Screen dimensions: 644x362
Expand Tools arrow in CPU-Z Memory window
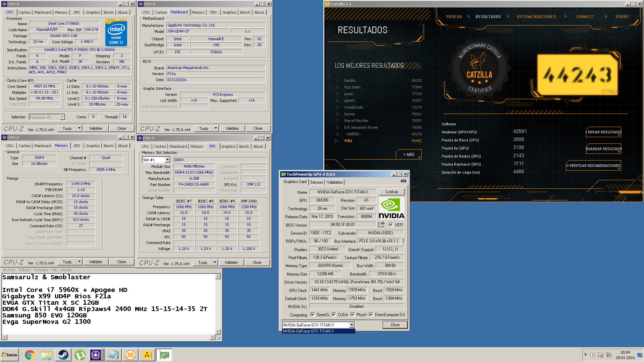[79, 262]
